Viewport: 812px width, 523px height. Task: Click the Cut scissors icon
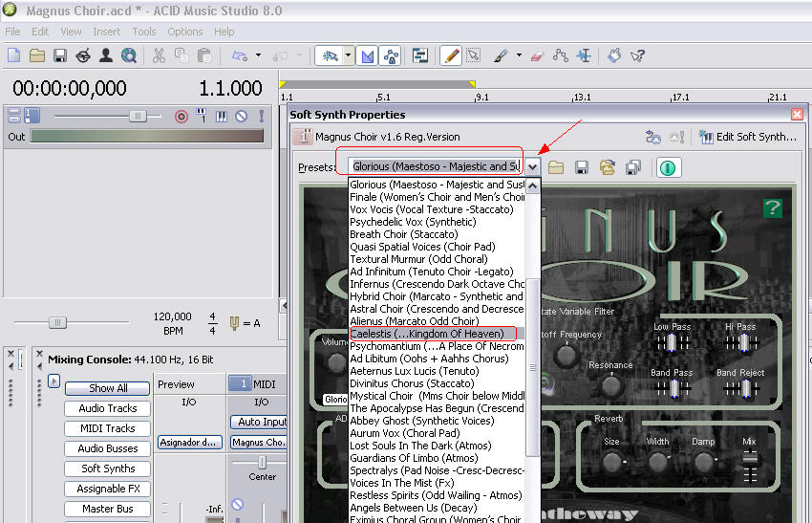tap(159, 54)
